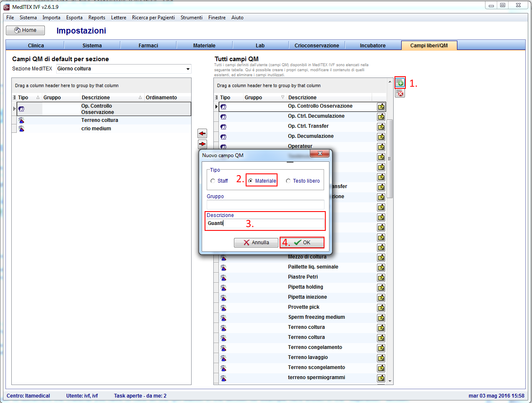The width and height of the screenshot is (532, 403).
Task: Switch to the Crioconservazione tab
Action: 317,45
